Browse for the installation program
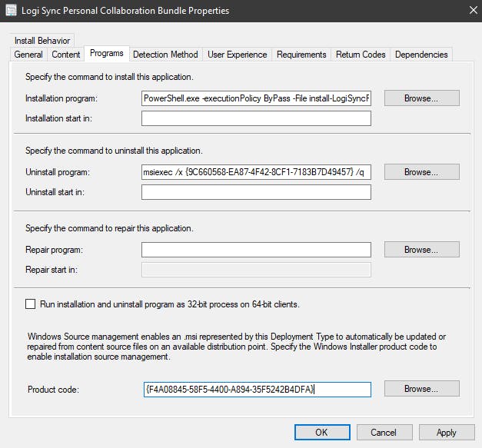The width and height of the screenshot is (482, 448). point(422,98)
